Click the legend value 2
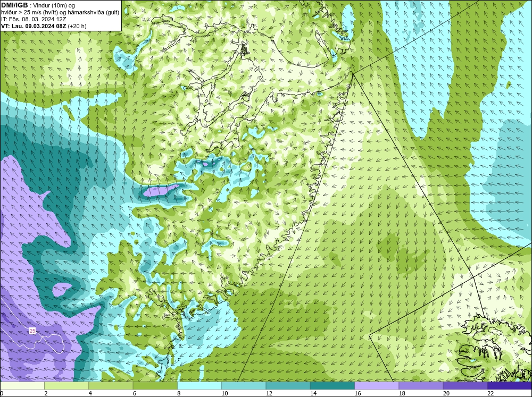This screenshot has width=532, height=397. 46,393
